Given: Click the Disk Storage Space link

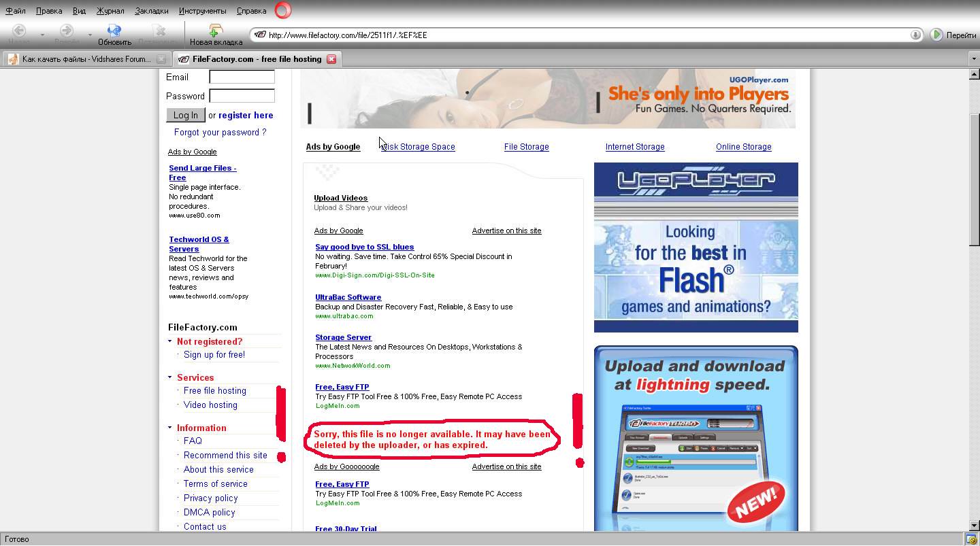Looking at the screenshot, I should (x=418, y=147).
